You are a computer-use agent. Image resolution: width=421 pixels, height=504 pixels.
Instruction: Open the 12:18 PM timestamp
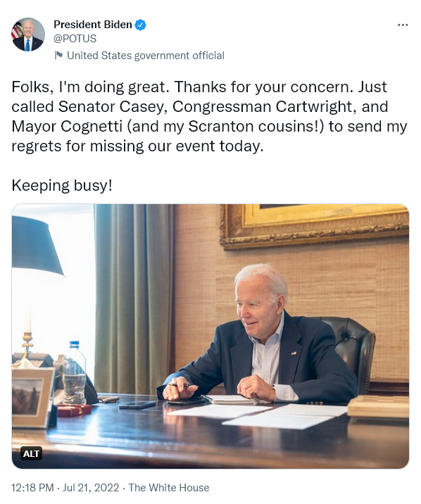[32, 488]
